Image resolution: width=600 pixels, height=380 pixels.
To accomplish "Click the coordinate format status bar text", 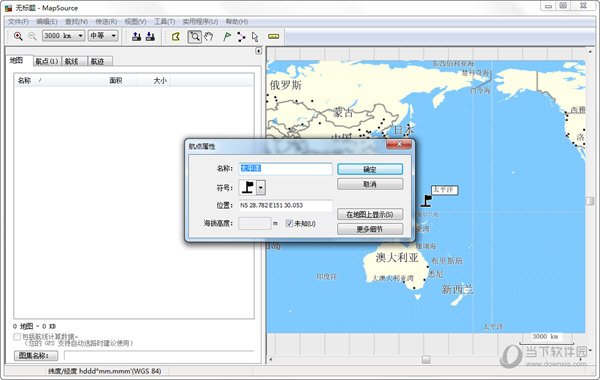I will tap(104, 371).
